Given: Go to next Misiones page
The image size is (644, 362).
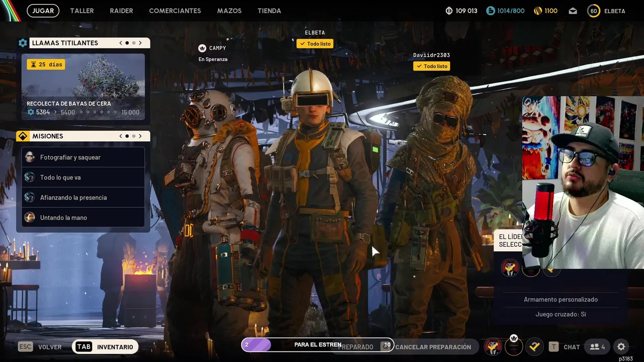Looking at the screenshot, I should click(x=140, y=136).
